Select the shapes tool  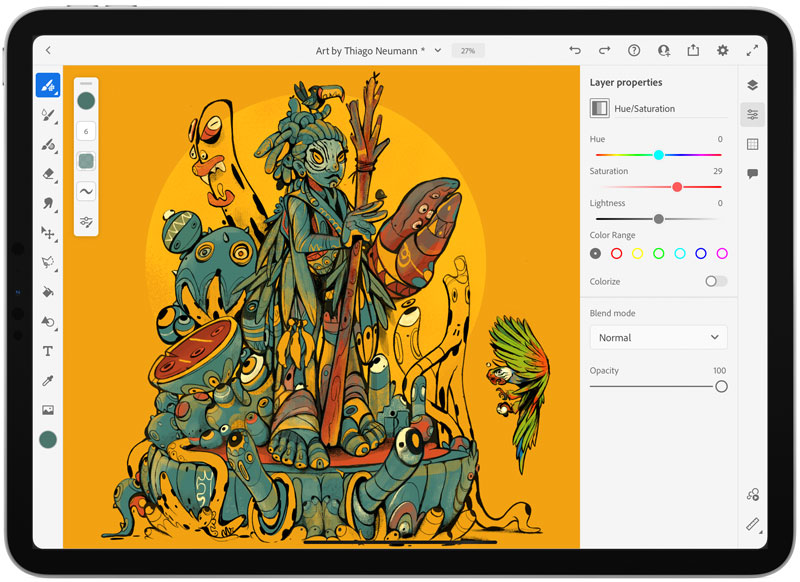(x=48, y=321)
